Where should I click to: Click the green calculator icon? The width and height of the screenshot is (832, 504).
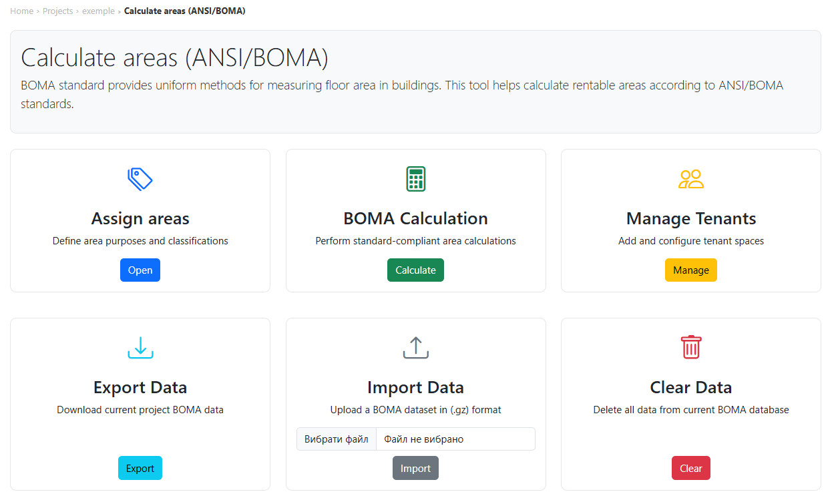click(415, 179)
